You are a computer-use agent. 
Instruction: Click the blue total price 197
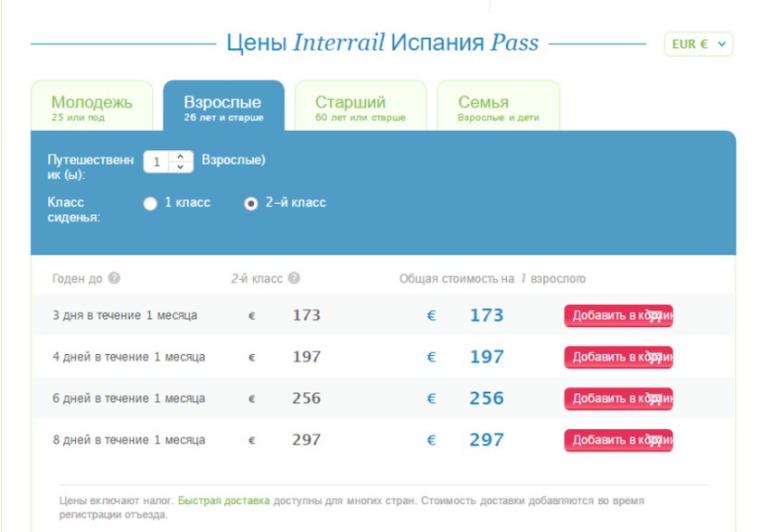488,357
